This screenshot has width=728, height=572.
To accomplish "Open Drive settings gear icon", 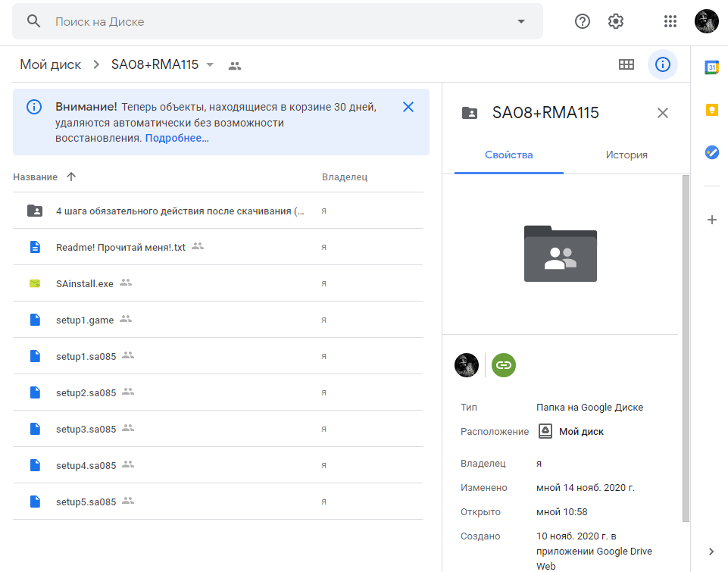I will tap(616, 21).
